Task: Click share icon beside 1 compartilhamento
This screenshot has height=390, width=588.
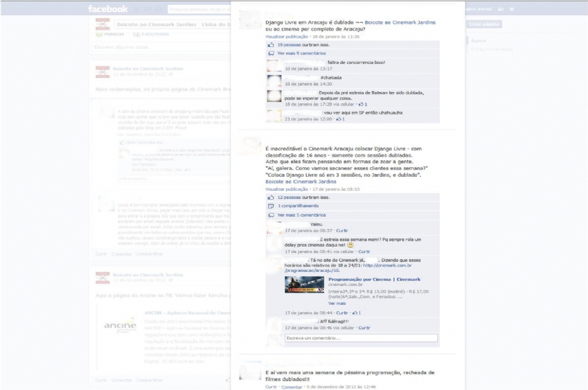Action: [x=270, y=206]
